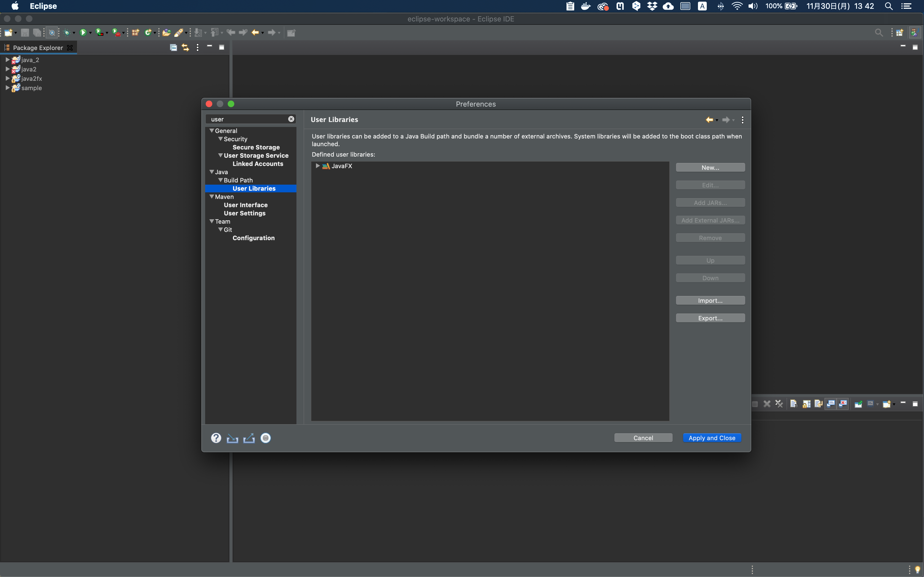Click the oomph preference recorder icon
The width and height of the screenshot is (924, 577).
266,438
